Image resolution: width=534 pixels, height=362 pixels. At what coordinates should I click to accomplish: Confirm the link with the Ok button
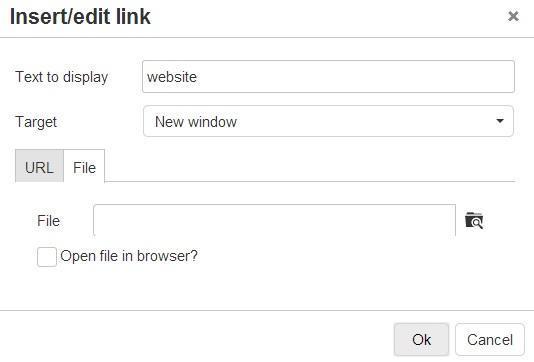pos(421,340)
